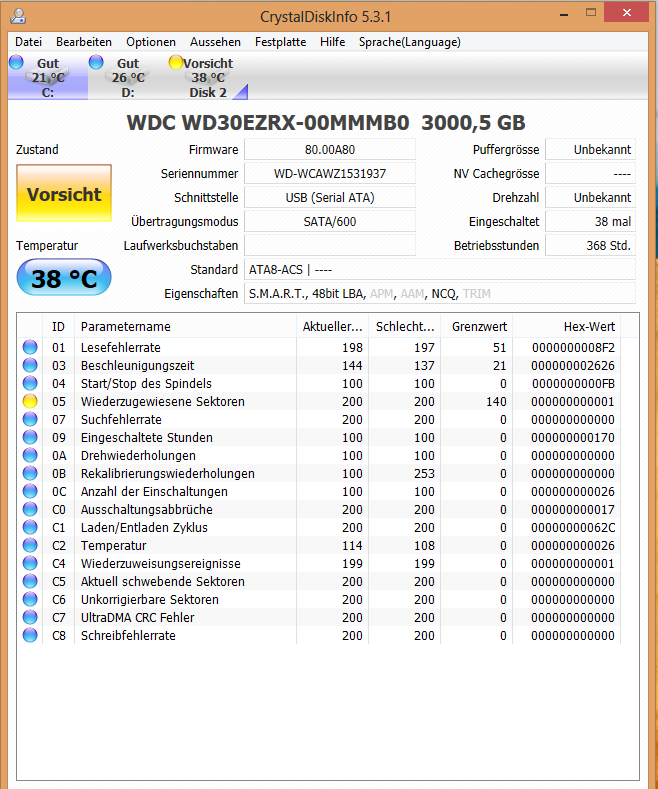Click the Drehzahl value Unbekannt
Image resolution: width=658 pixels, height=789 pixels.
pos(591,197)
